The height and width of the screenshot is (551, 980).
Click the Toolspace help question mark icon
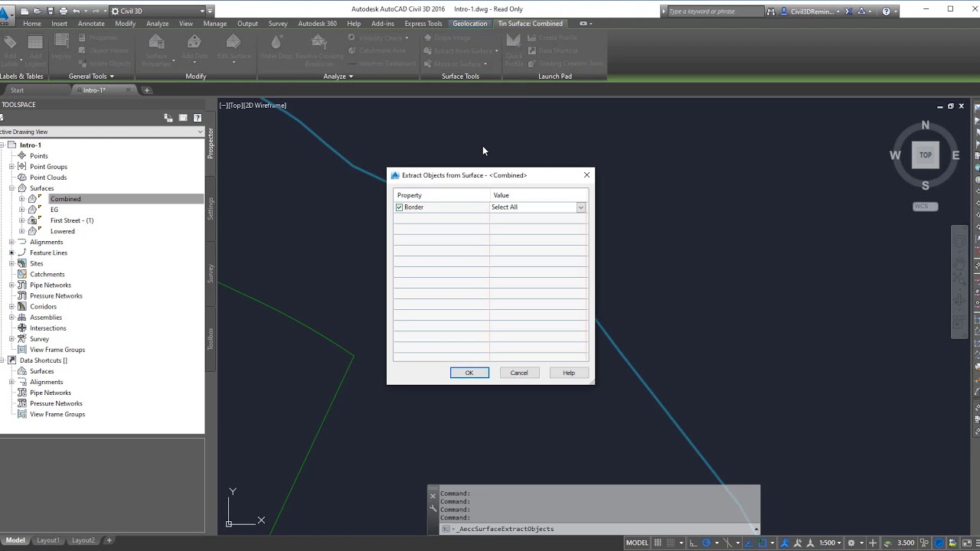coord(198,118)
